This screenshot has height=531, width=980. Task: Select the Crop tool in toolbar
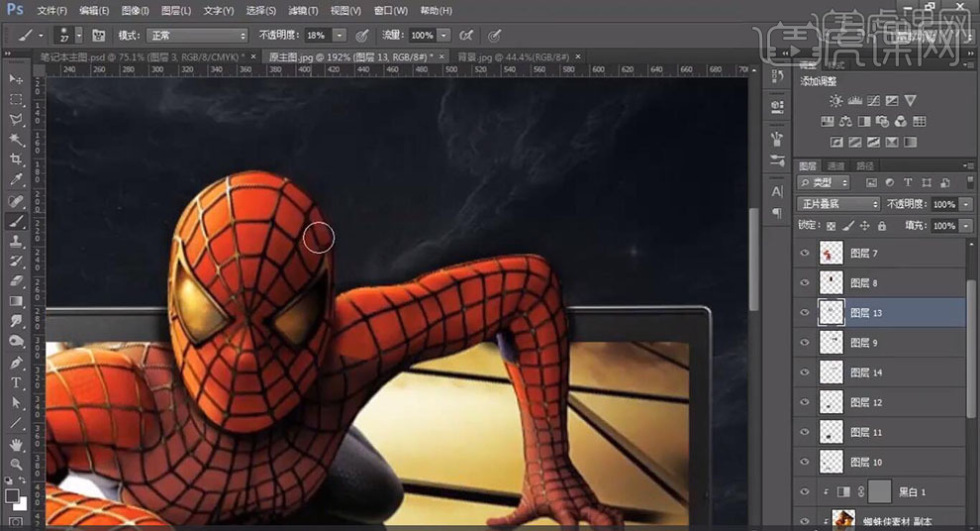16,159
